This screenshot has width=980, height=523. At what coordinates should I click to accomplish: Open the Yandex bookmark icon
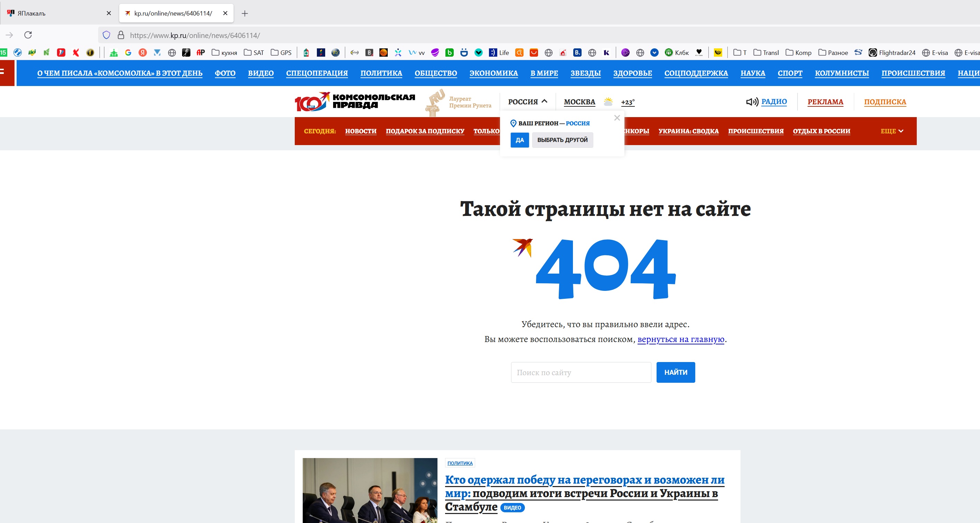coord(143,53)
